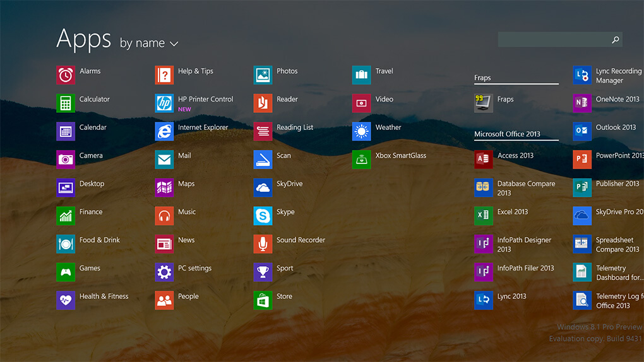
Task: Launch the Store app icon
Action: point(263,300)
